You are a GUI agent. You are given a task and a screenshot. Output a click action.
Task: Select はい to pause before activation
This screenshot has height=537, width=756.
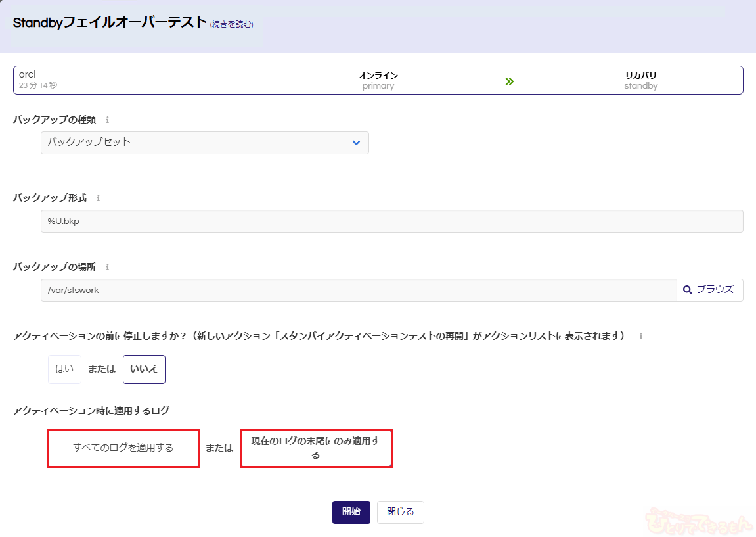[64, 369]
